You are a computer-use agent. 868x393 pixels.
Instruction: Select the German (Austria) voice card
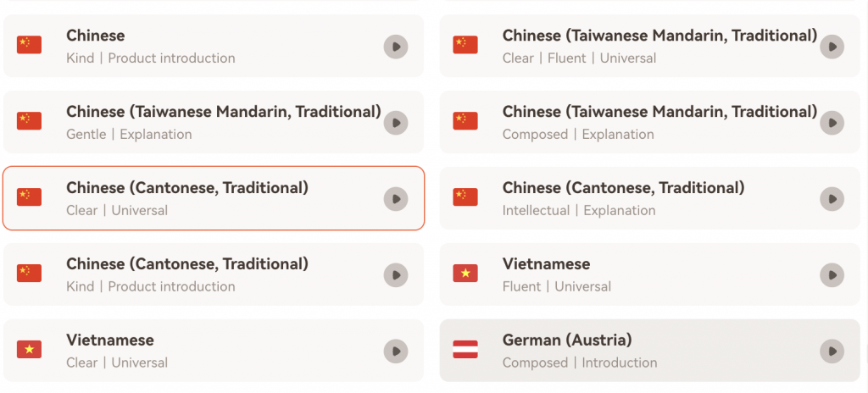650,351
